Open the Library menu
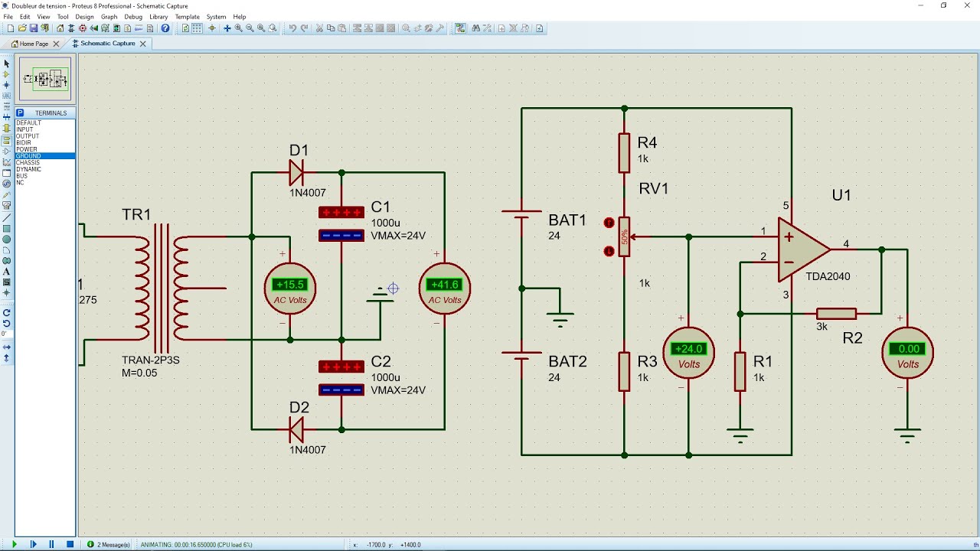The height and width of the screenshot is (551, 980). 158,17
